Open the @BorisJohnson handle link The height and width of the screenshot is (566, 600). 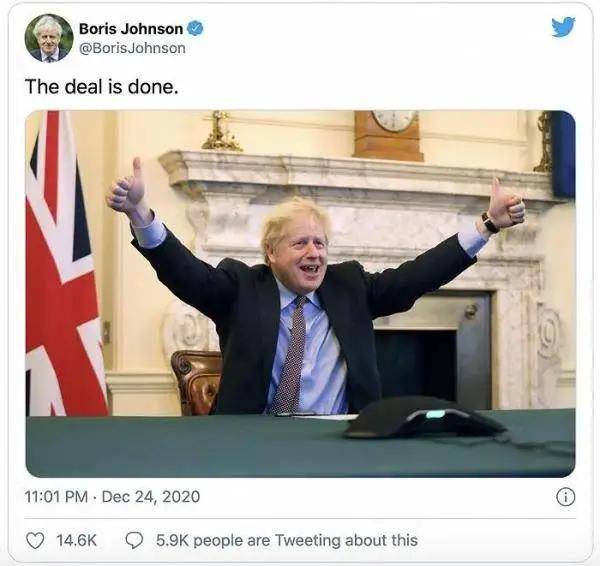132,48
